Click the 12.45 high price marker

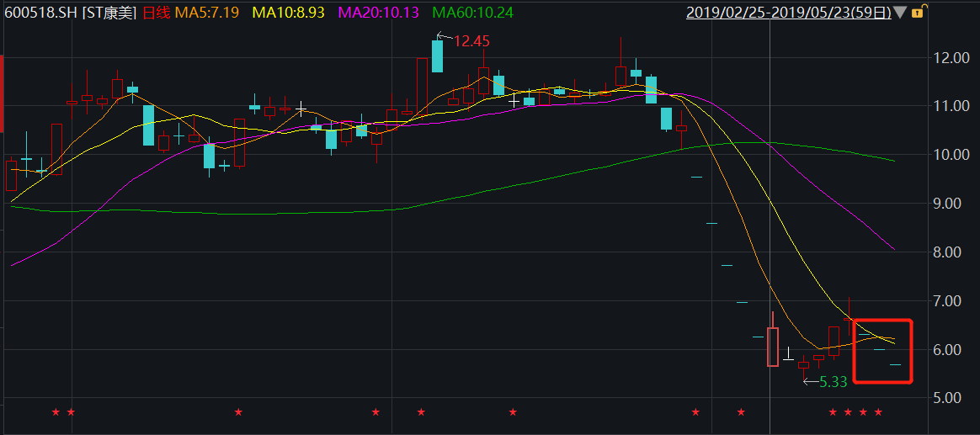[471, 41]
